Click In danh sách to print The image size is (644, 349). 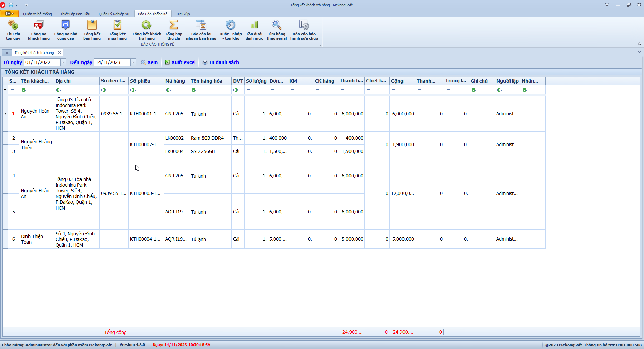click(221, 62)
